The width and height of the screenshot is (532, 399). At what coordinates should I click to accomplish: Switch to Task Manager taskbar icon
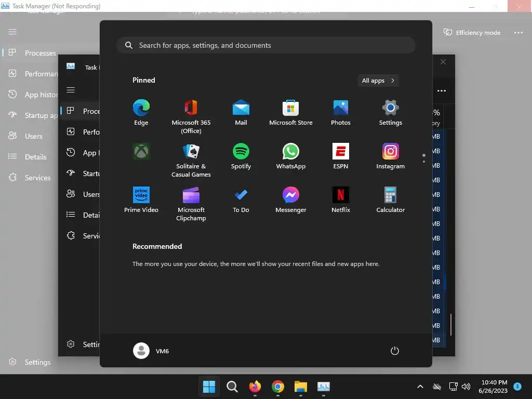(323, 387)
